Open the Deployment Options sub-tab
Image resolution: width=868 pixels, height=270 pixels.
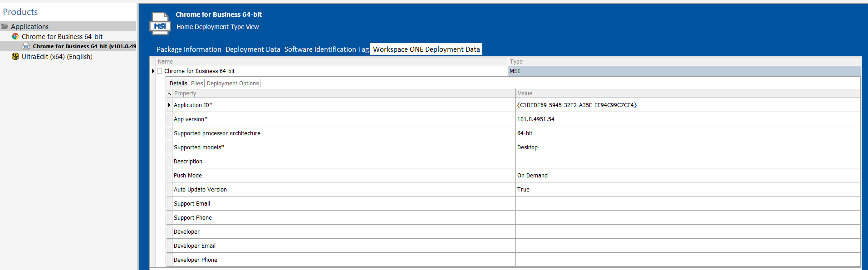(x=233, y=83)
